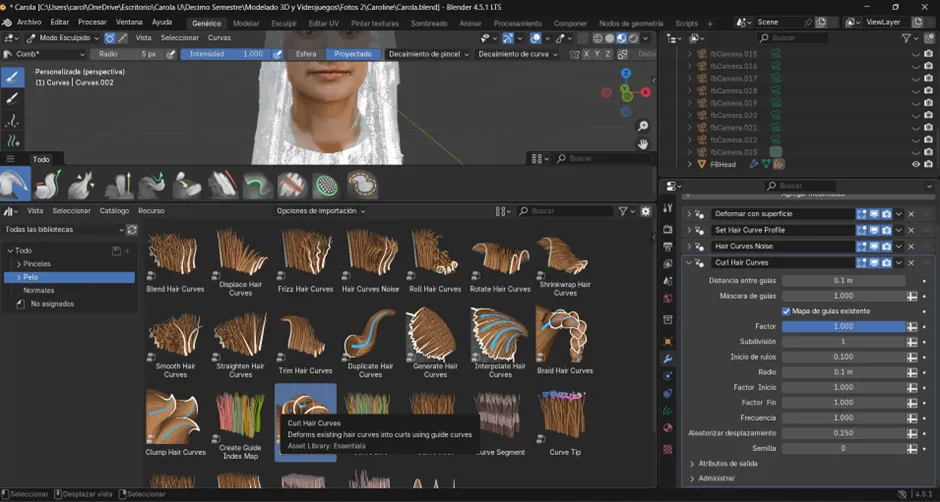Expand the Atributos de salida section
Image resolution: width=940 pixels, height=502 pixels.
tap(726, 464)
